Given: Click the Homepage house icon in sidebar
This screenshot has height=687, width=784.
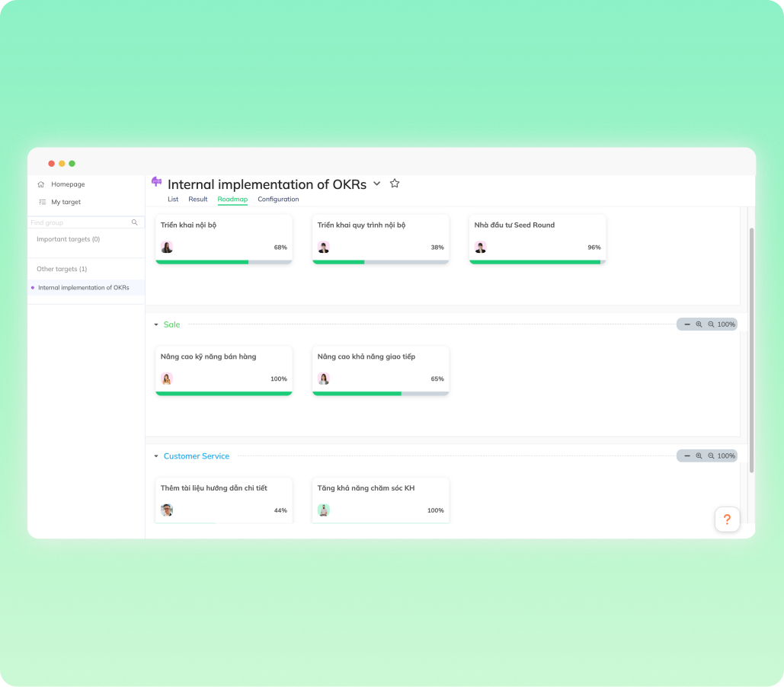Looking at the screenshot, I should [41, 184].
